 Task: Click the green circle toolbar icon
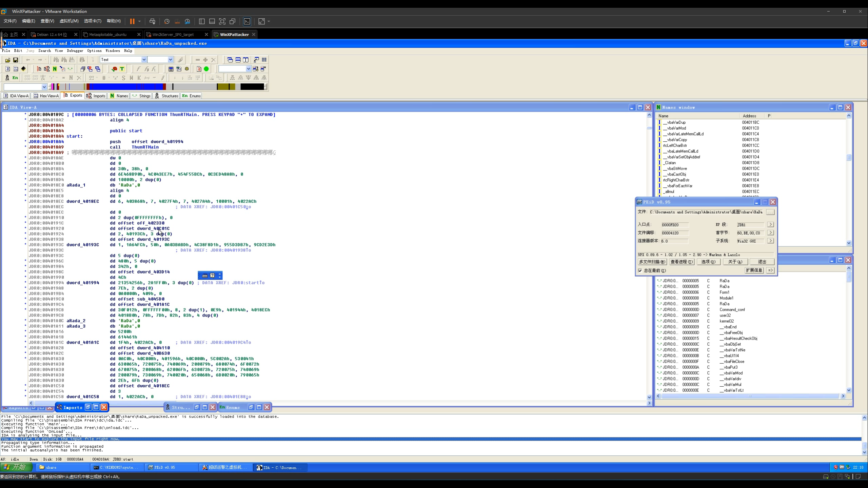tap(206, 69)
